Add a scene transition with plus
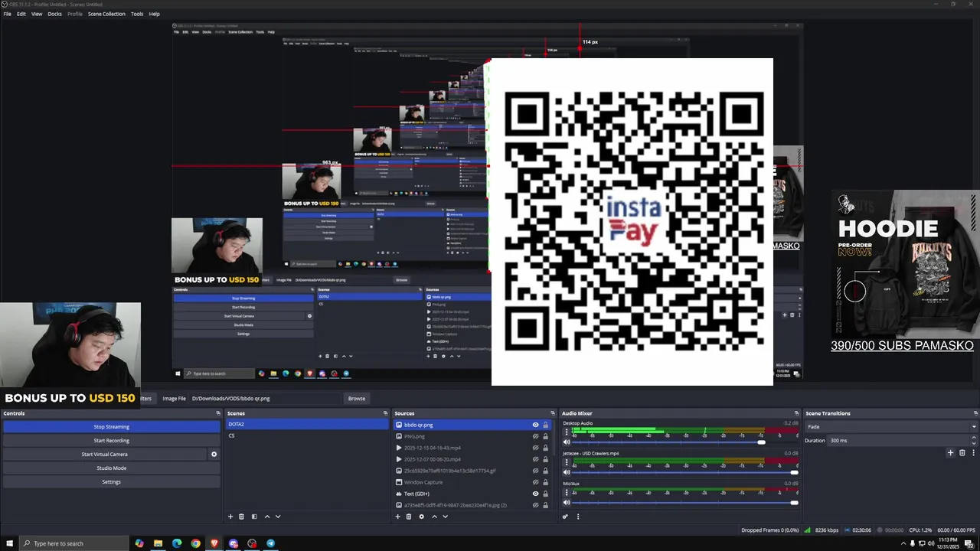980x551 pixels. click(951, 453)
